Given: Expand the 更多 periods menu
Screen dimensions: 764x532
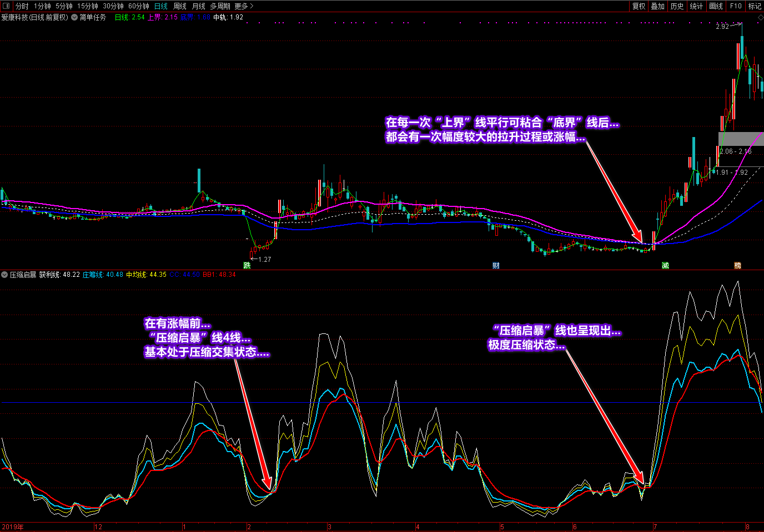Looking at the screenshot, I should point(244,6).
